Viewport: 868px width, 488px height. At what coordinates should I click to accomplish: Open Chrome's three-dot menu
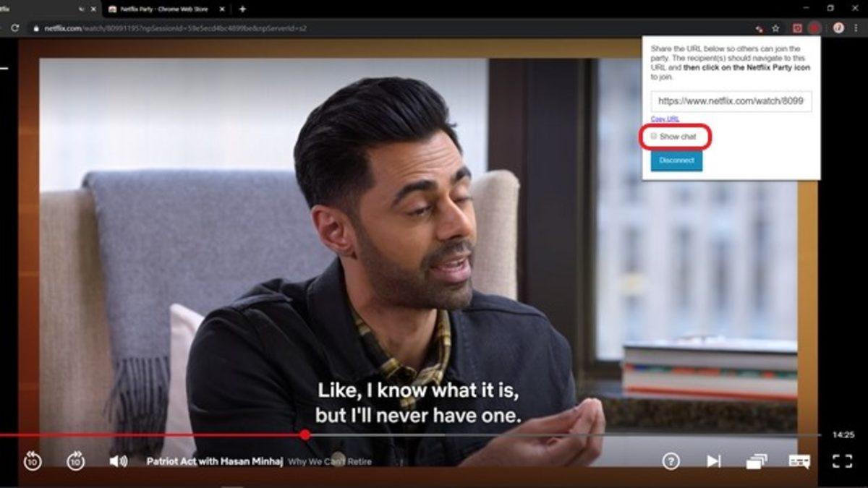coord(857,27)
